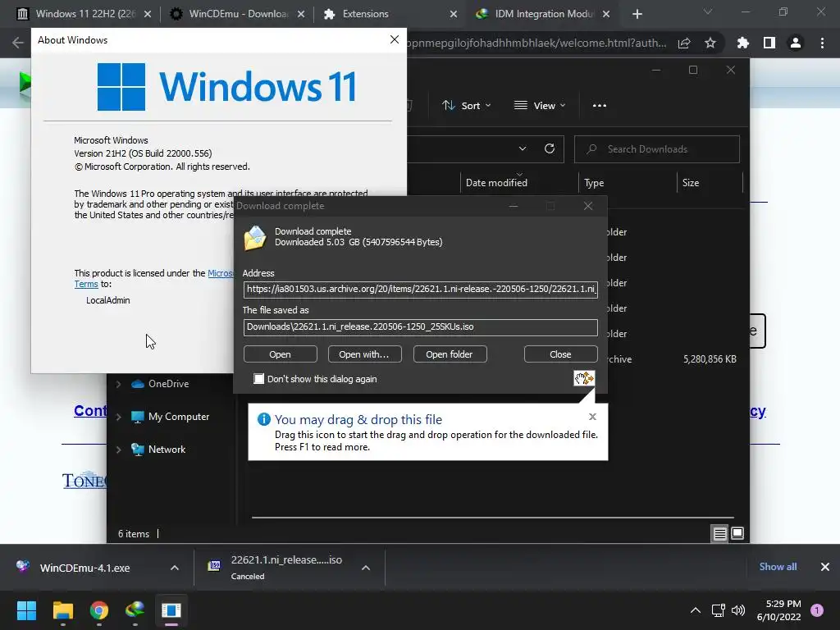The width and height of the screenshot is (840, 630).
Task: Open tab search chevron in Chrome
Action: coord(708,11)
